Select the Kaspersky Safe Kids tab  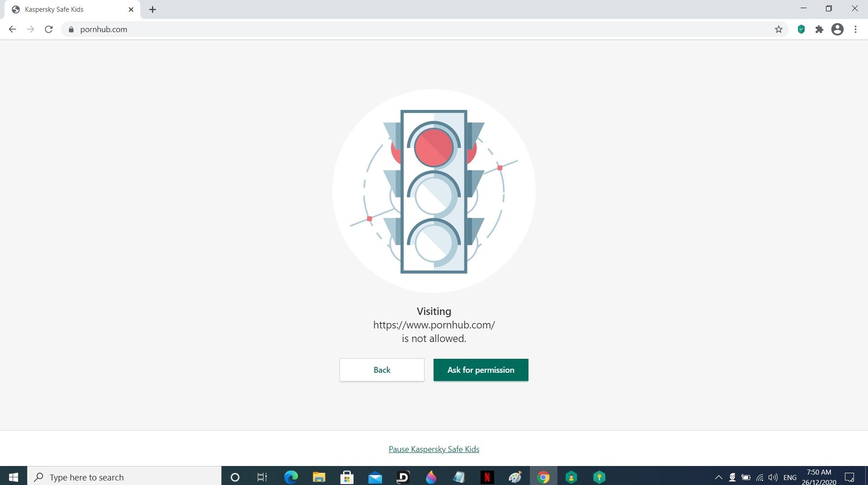click(72, 10)
